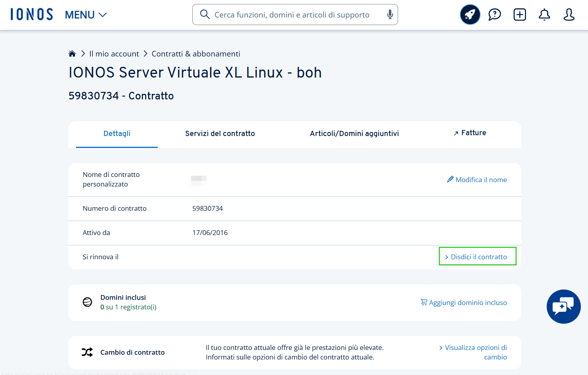588x375 pixels.
Task: Click the pencil edit icon
Action: 450,179
